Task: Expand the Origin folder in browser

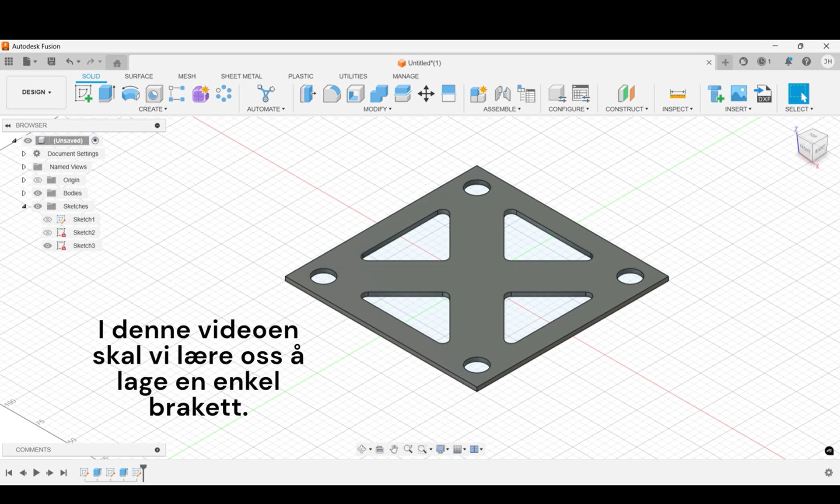Action: [24, 180]
